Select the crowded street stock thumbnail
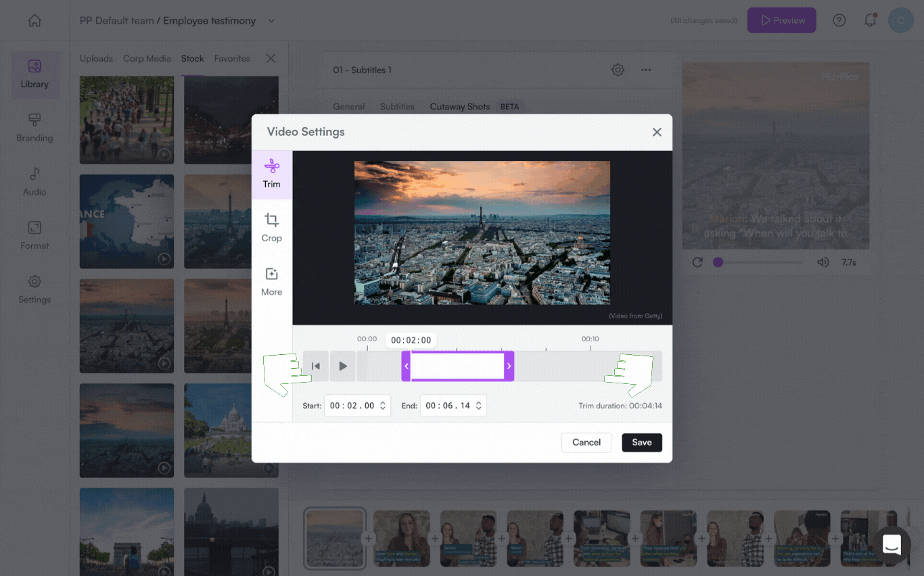Image resolution: width=924 pixels, height=576 pixels. [126, 120]
